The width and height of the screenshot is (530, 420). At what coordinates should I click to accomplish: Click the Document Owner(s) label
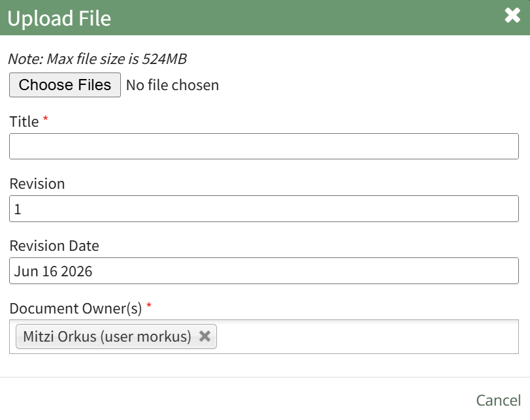pyautogui.click(x=76, y=308)
